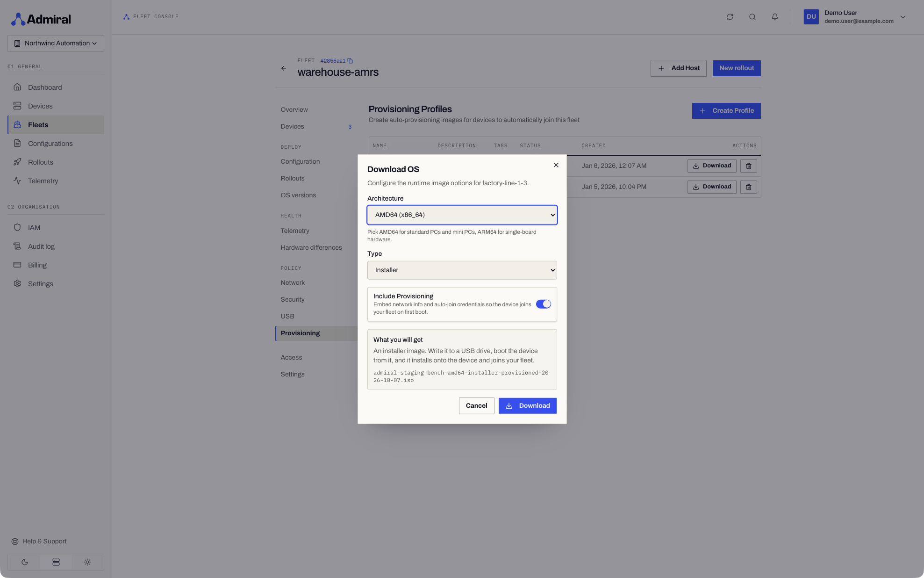
Task: Cancel the Download OS dialog
Action: click(476, 406)
